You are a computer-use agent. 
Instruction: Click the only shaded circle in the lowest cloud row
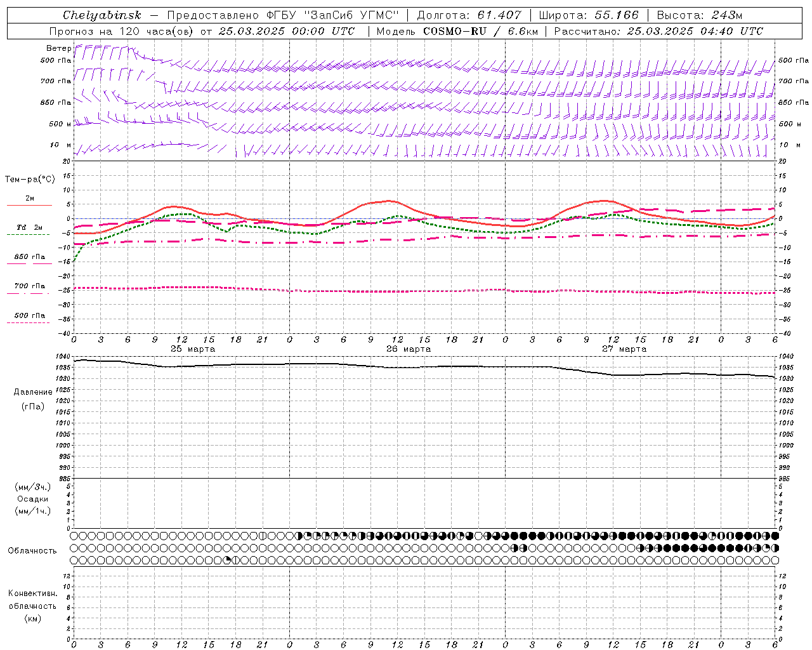click(228, 560)
